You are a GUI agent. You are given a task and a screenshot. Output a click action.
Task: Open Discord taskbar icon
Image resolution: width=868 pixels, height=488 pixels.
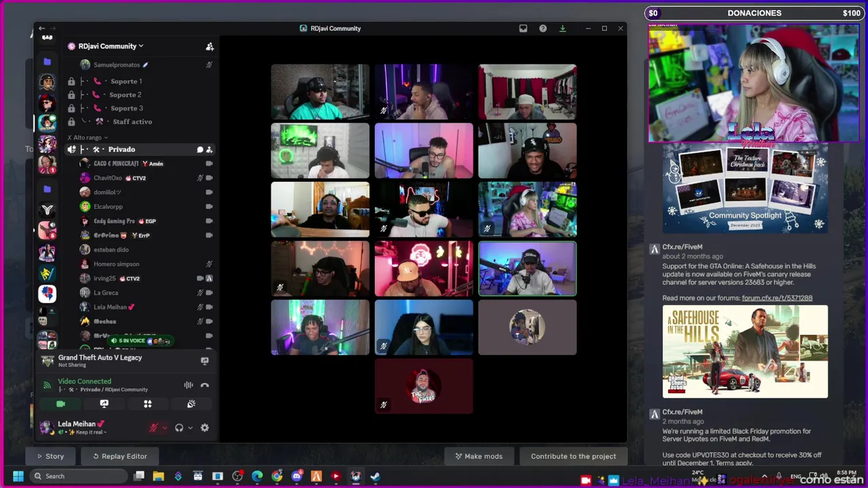[296, 476]
